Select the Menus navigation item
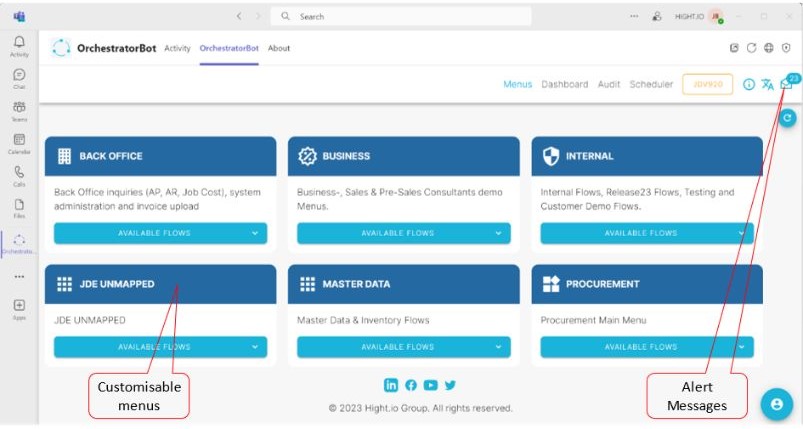This screenshot has width=803, height=429. pos(517,84)
